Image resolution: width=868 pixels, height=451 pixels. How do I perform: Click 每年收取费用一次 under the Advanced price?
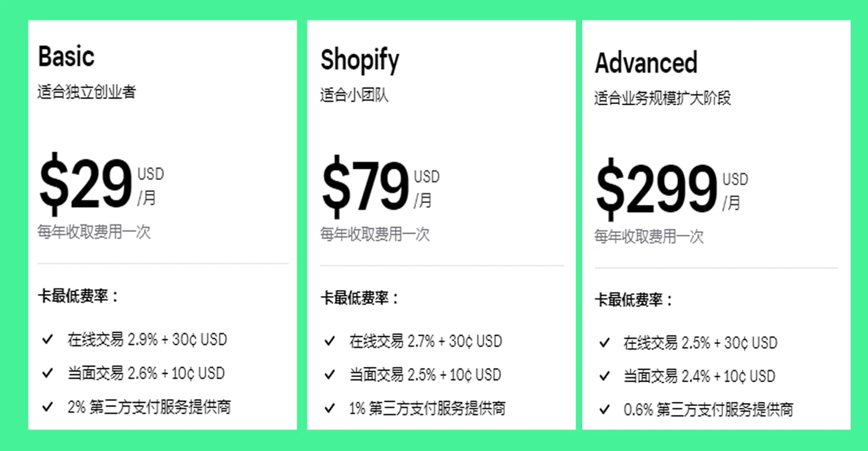click(649, 236)
